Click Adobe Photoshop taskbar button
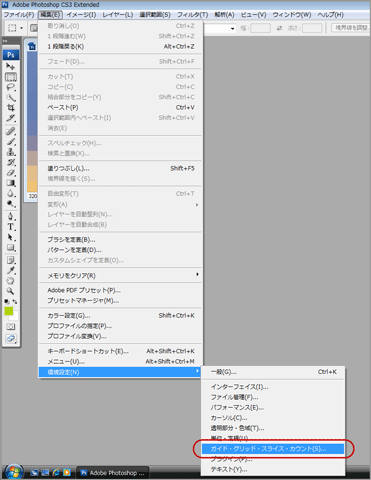371x480 pixels. pyautogui.click(x=113, y=473)
